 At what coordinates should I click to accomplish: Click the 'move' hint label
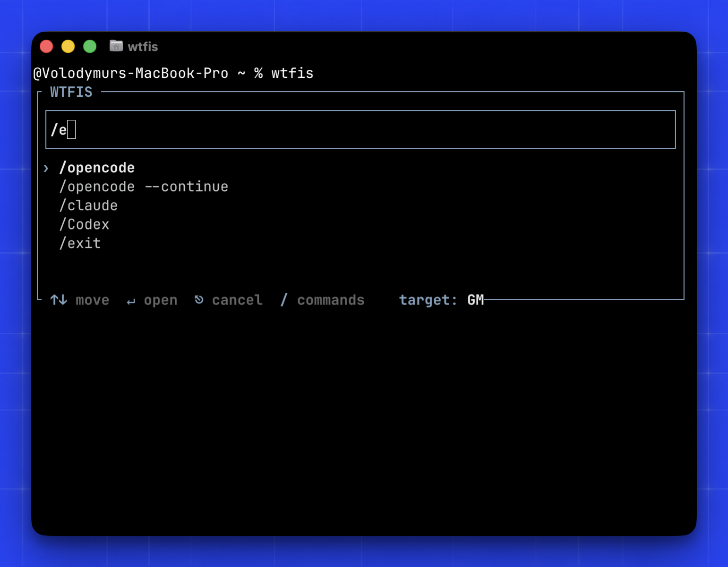coord(92,300)
